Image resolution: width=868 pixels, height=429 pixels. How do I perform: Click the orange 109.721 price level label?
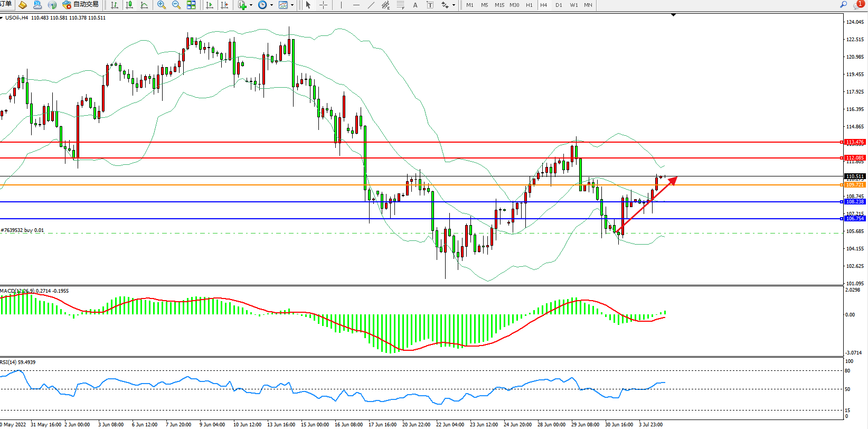(x=855, y=185)
